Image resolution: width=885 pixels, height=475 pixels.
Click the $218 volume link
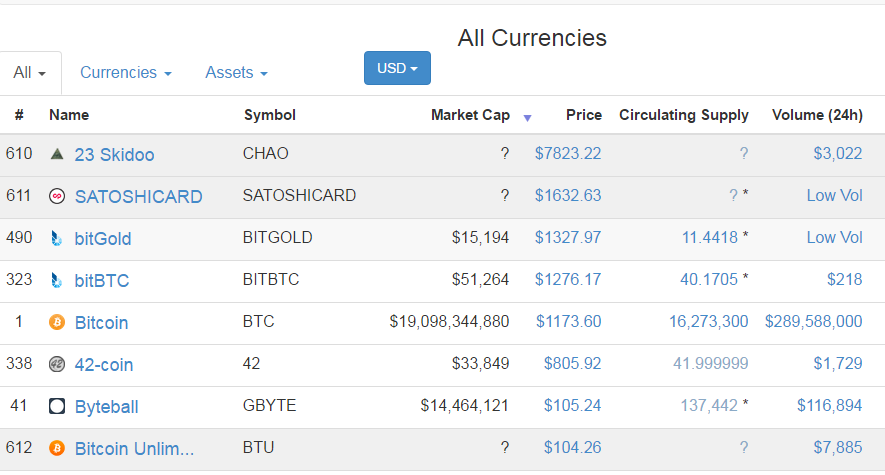844,279
